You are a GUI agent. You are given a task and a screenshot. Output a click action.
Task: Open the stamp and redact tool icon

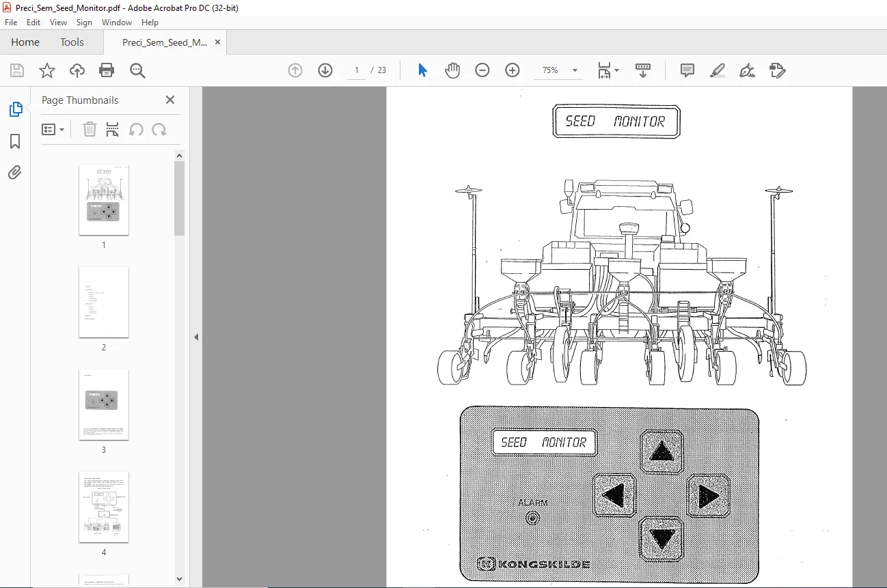click(778, 70)
